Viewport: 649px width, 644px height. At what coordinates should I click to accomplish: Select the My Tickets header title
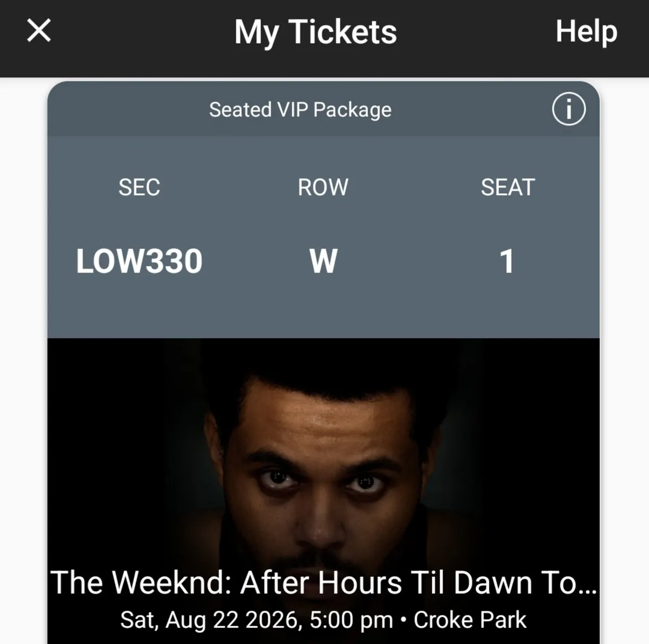point(316,31)
